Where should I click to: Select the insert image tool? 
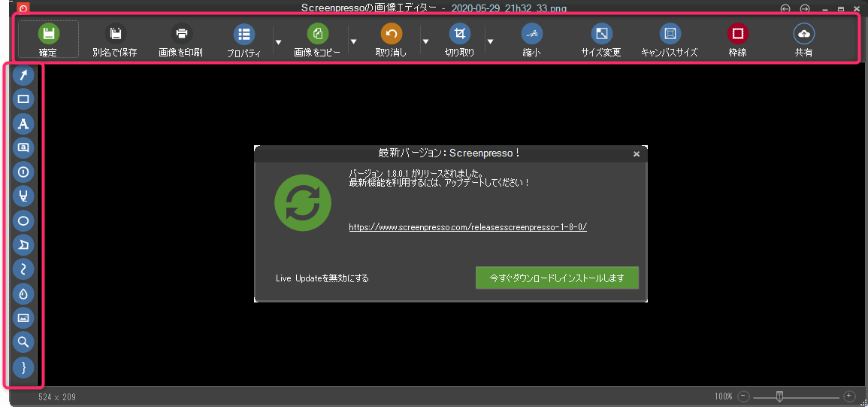[23, 318]
